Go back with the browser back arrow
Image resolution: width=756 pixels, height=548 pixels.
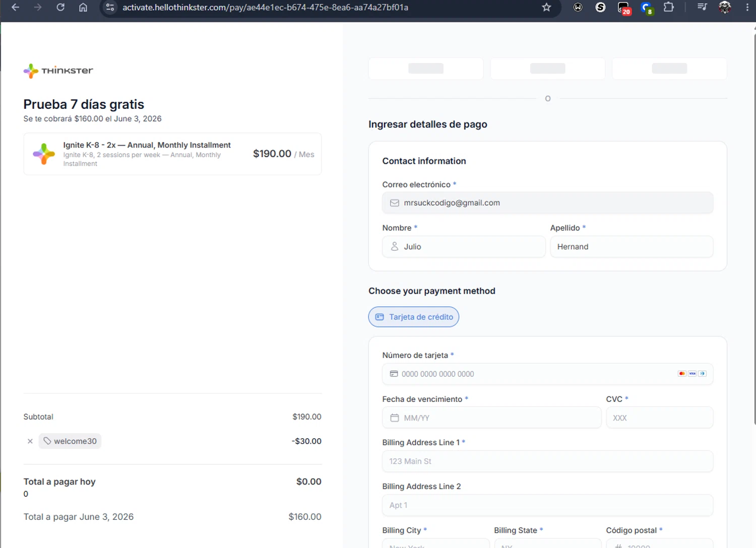[15, 7]
